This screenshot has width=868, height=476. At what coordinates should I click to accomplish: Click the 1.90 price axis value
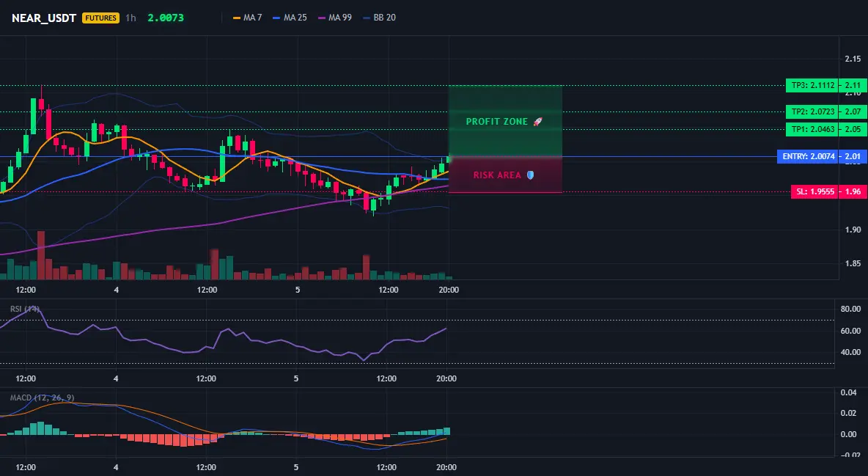tap(853, 230)
